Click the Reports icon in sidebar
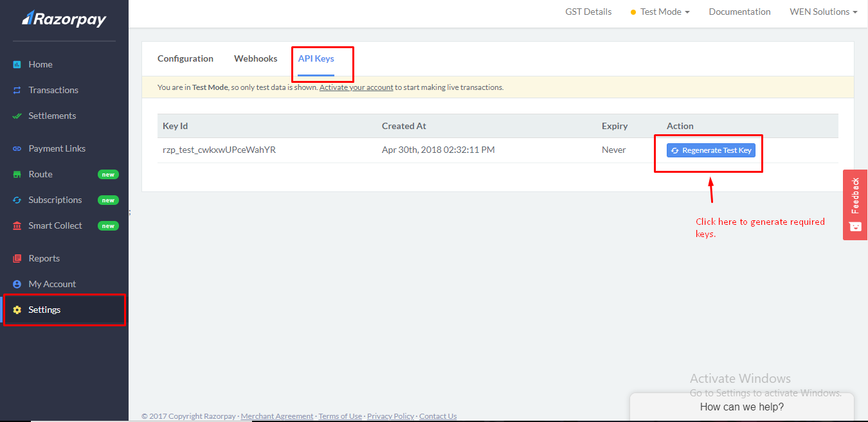Viewport: 868px width, 422px height. point(17,259)
